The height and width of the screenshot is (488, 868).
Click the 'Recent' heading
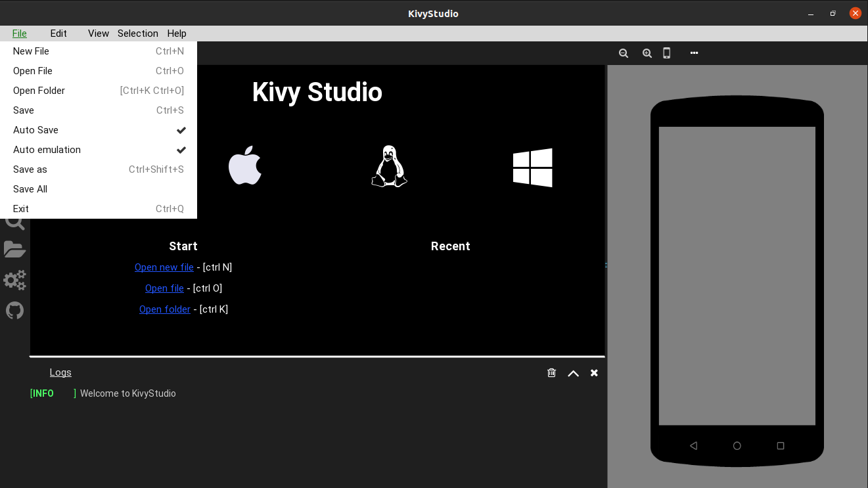click(450, 246)
